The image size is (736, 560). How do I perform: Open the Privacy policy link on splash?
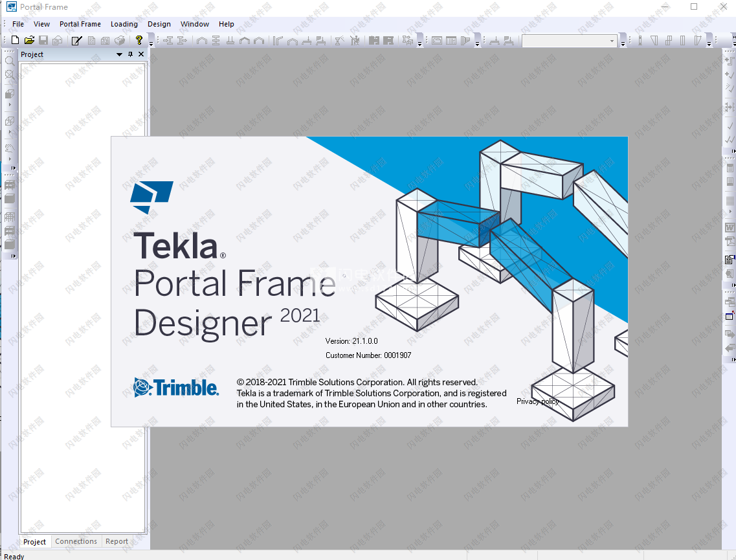click(537, 401)
